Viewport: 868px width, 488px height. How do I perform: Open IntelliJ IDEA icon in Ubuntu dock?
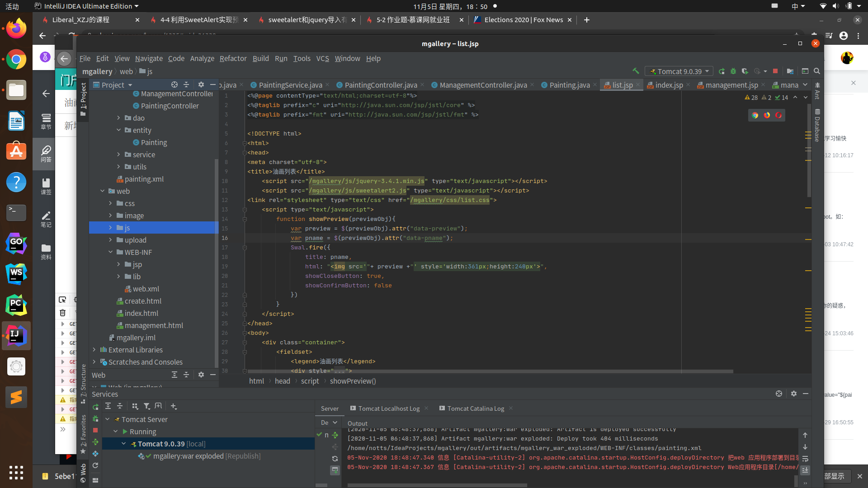16,336
